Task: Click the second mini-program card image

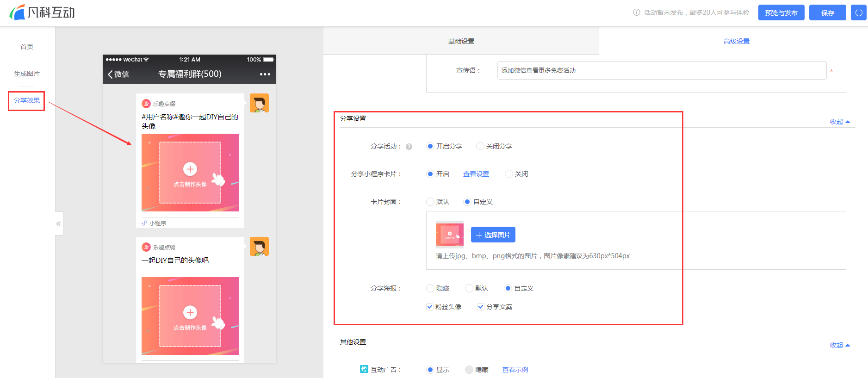Action: pyautogui.click(x=190, y=316)
